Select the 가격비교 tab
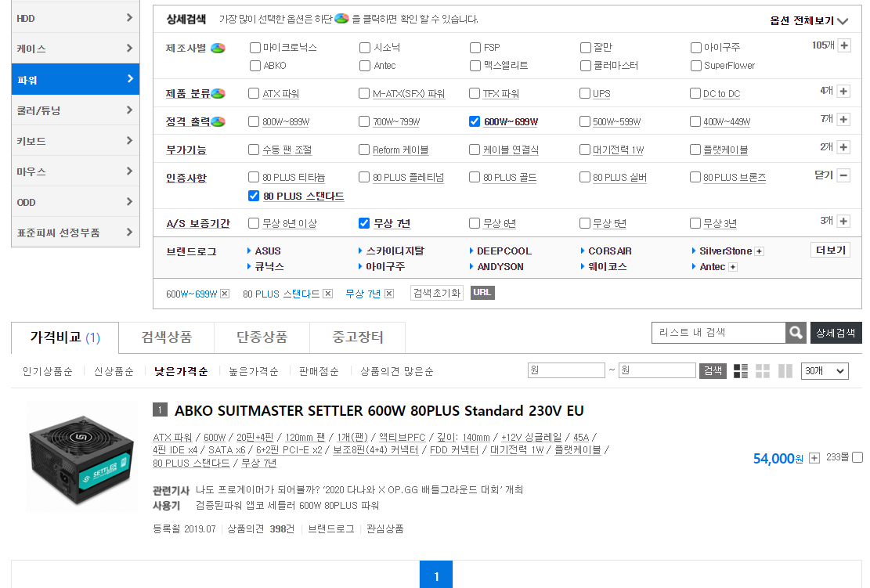 click(65, 337)
